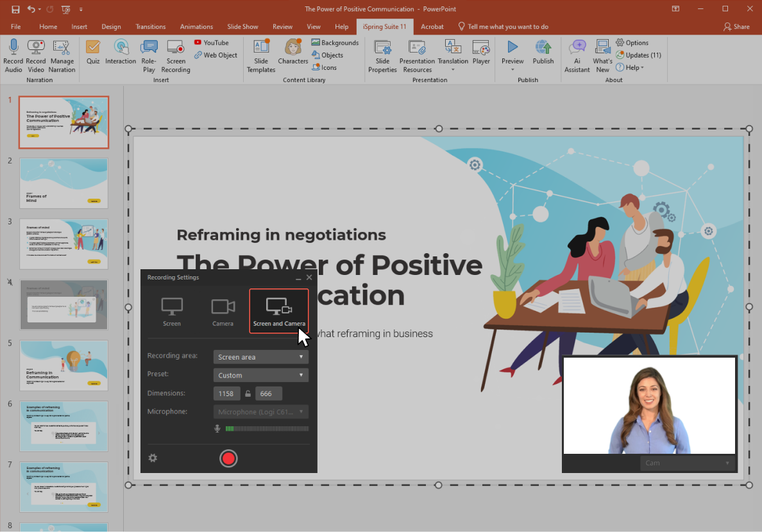Open Slide Templates library
The image size is (762, 532).
[261, 55]
